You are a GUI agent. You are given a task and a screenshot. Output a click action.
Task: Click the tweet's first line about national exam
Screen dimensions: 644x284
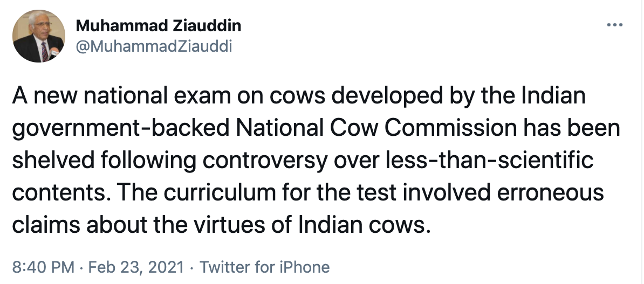[x=299, y=96]
